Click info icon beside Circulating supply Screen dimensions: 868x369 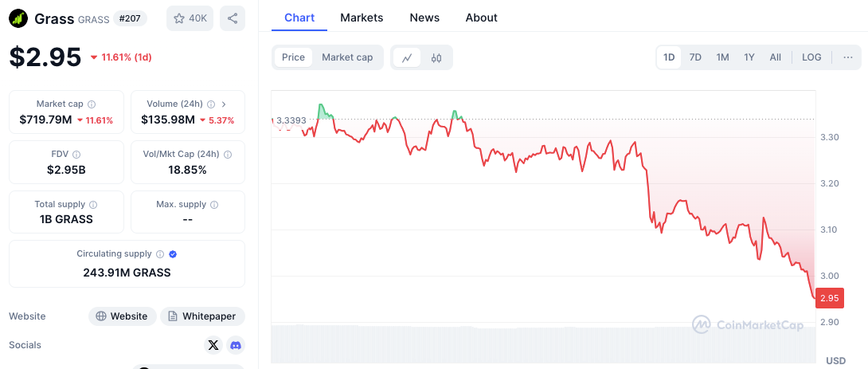(x=160, y=254)
